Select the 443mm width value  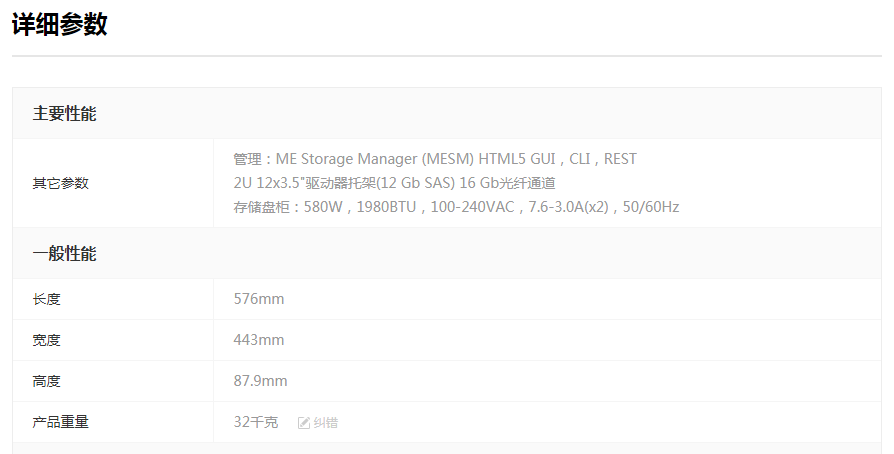coord(259,340)
